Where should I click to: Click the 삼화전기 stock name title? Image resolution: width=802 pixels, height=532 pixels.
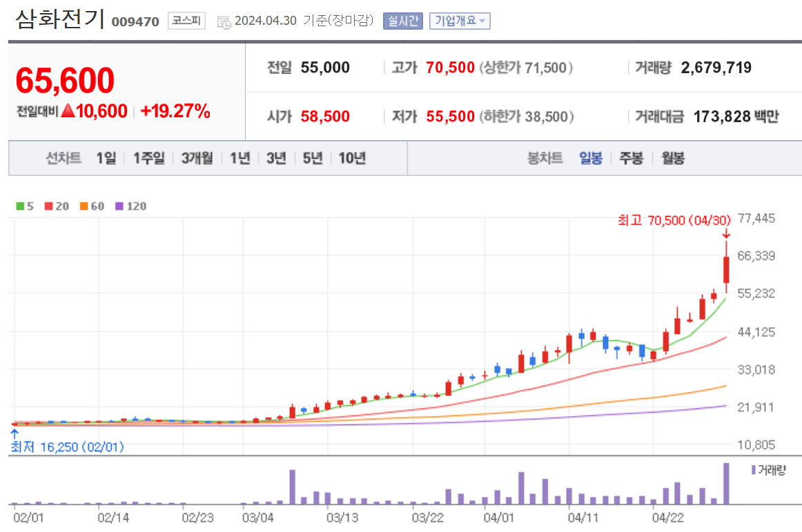click(x=60, y=19)
